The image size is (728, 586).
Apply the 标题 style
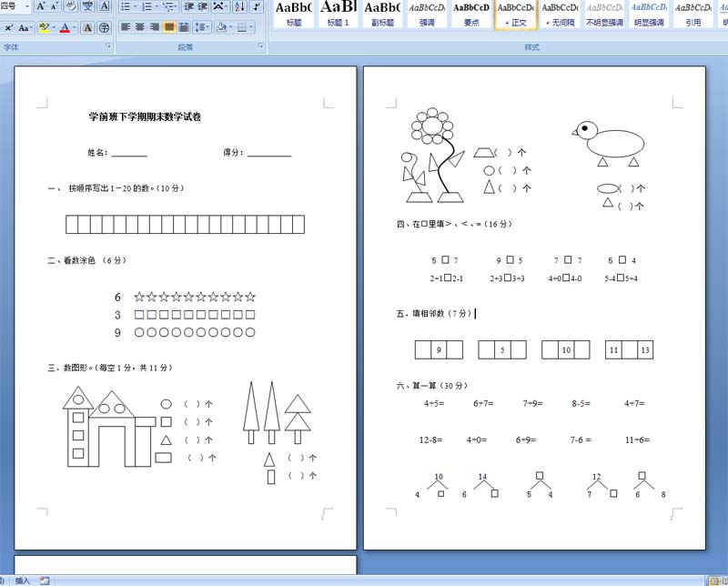[x=293, y=14]
